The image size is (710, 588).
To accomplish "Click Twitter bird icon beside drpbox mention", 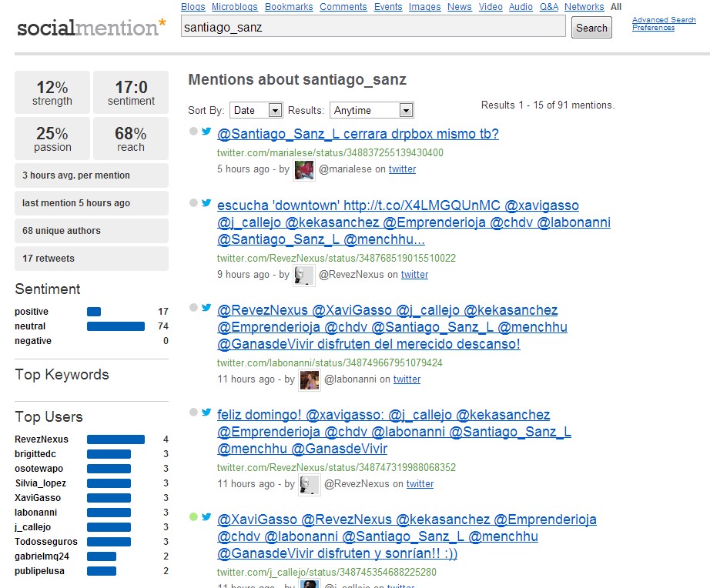I will pyautogui.click(x=206, y=132).
